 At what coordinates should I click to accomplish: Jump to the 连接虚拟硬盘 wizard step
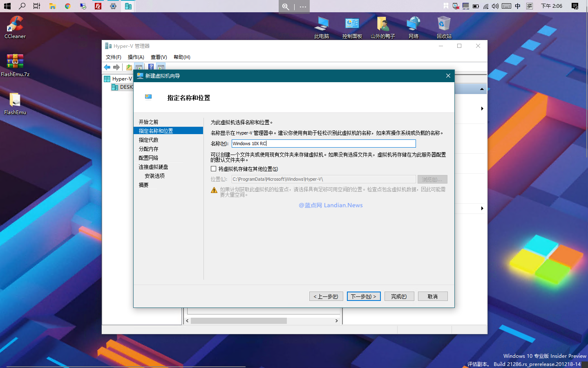(x=153, y=167)
